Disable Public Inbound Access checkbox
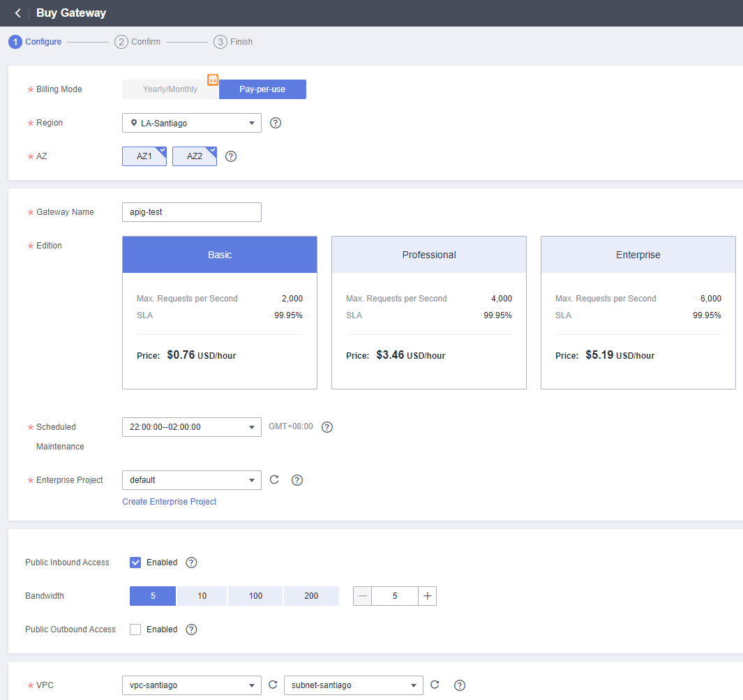743x700 pixels. (135, 563)
